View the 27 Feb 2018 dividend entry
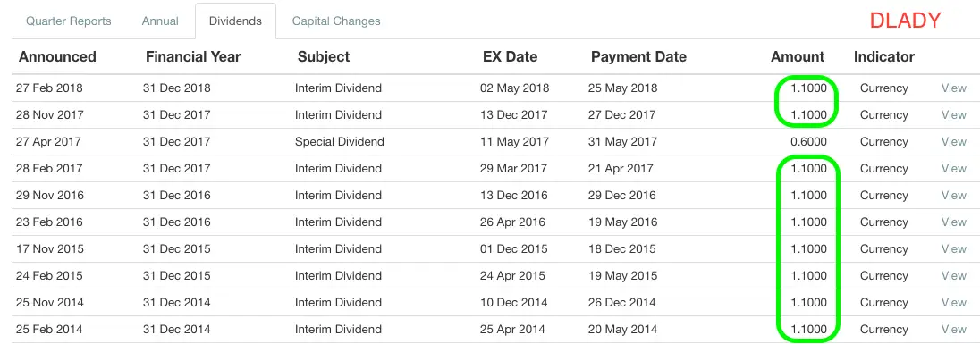 [x=954, y=88]
